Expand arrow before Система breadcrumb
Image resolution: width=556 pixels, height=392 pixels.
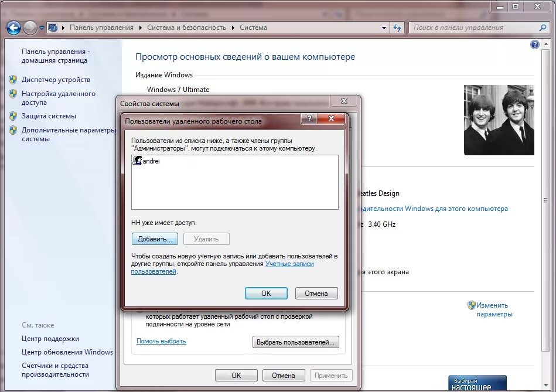click(x=233, y=28)
